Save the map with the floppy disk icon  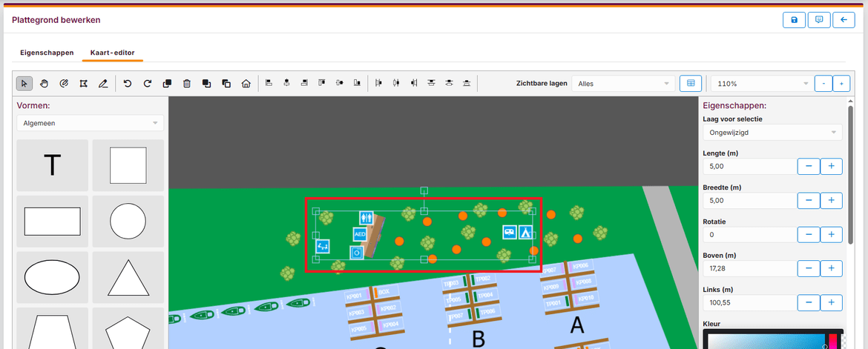point(794,20)
